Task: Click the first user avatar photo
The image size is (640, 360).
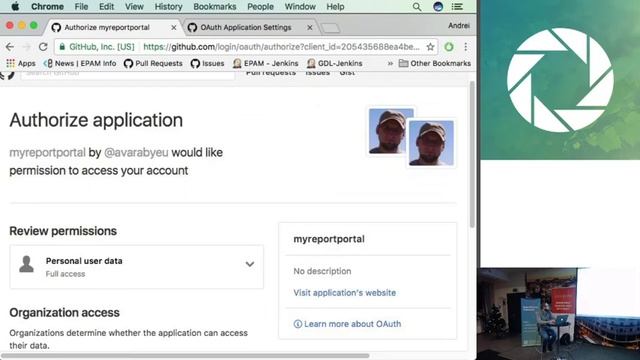Action: [x=389, y=131]
